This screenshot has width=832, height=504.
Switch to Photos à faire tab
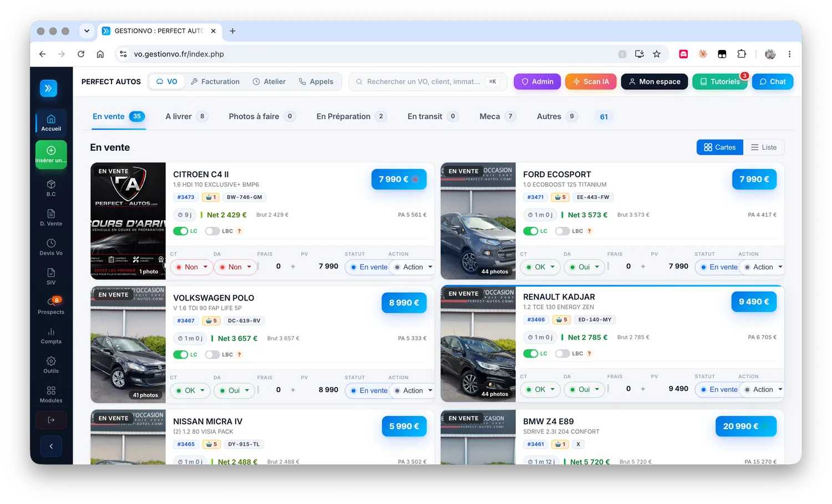click(262, 116)
